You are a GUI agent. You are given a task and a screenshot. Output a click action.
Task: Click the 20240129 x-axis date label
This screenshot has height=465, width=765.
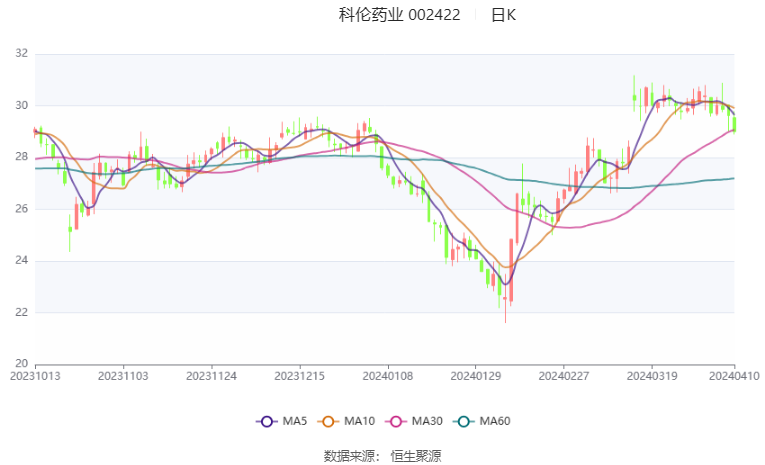tap(476, 376)
